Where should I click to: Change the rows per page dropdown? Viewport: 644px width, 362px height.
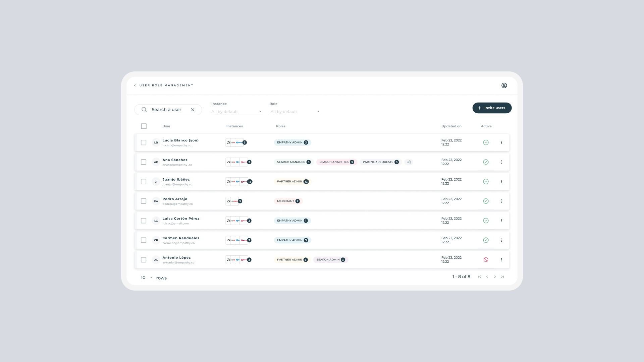(x=147, y=278)
